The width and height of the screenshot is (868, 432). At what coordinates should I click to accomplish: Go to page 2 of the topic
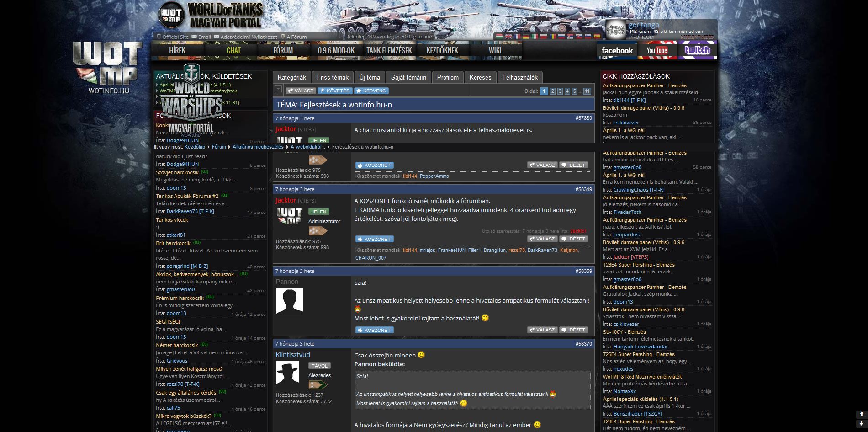point(553,91)
